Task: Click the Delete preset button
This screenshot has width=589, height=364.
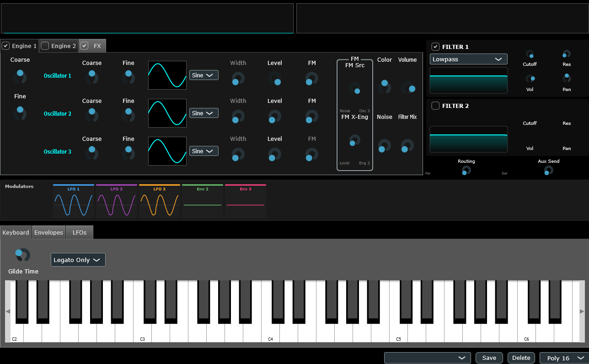Action: pyautogui.click(x=521, y=358)
